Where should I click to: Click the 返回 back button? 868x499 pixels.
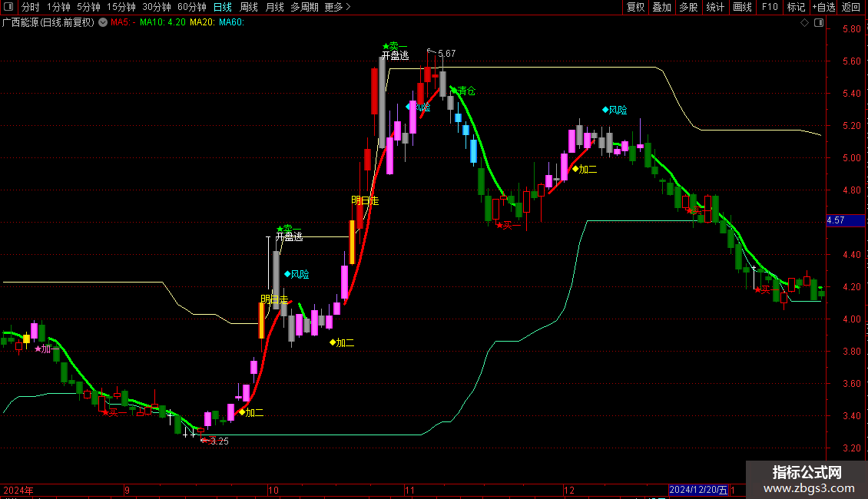tap(851, 7)
